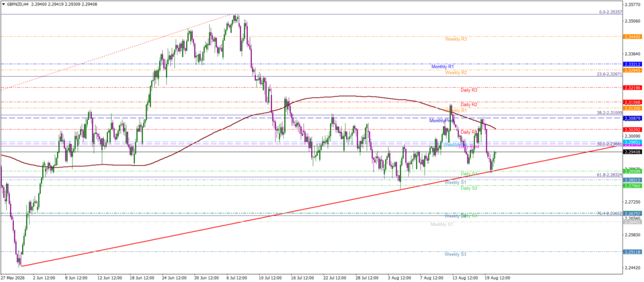Click the 2.25830 price scale value

[633, 235]
